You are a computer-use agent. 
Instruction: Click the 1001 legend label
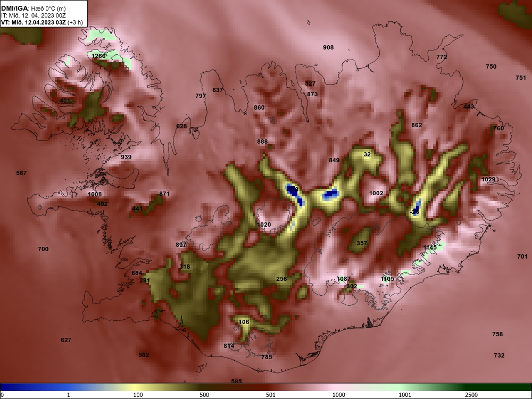pyautogui.click(x=405, y=395)
